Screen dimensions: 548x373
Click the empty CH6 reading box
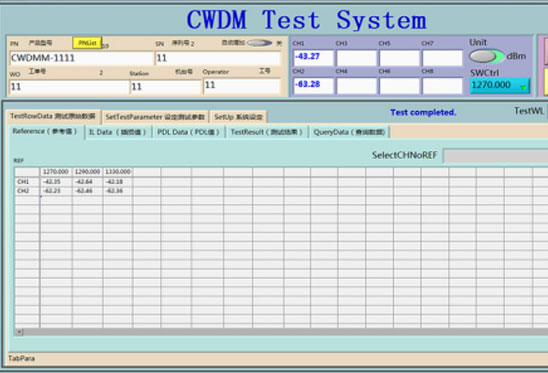(399, 86)
